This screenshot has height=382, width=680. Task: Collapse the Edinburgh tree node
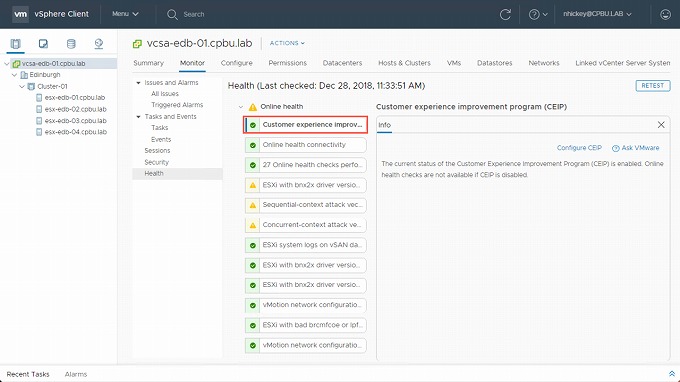coord(14,75)
